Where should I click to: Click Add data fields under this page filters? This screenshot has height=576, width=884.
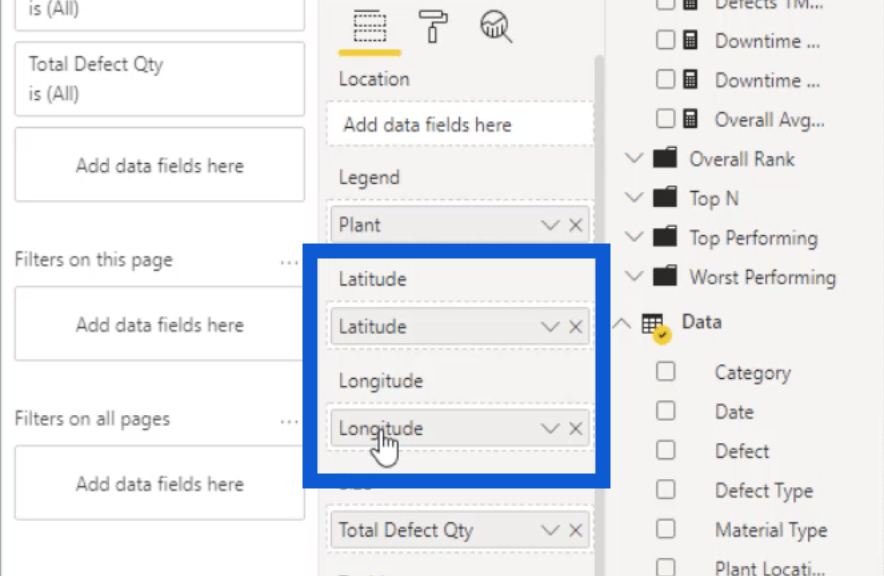click(x=160, y=324)
